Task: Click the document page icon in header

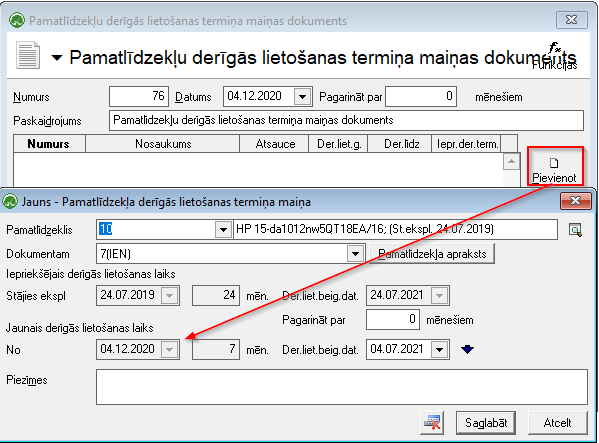Action: pos(28,55)
